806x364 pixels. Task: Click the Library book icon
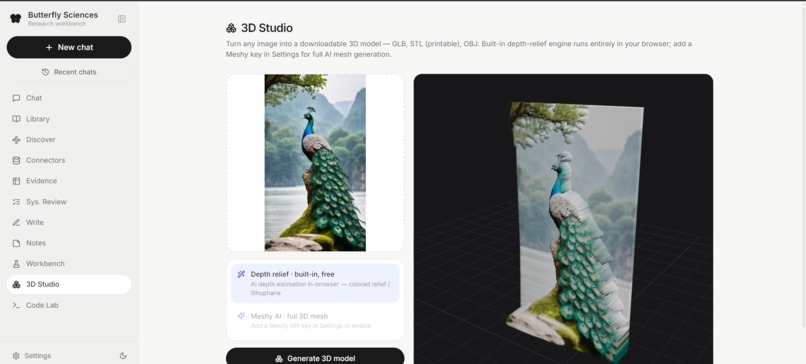pos(16,119)
